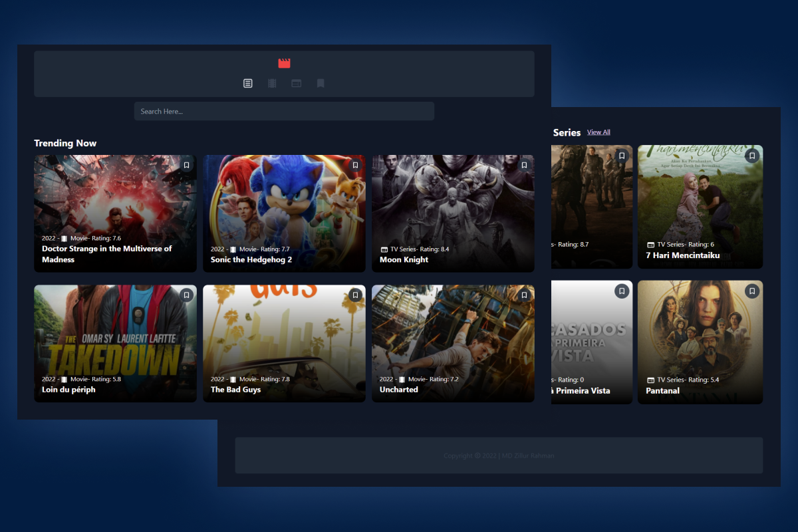
Task: Bookmark the Loin du périph card
Action: (x=186, y=295)
